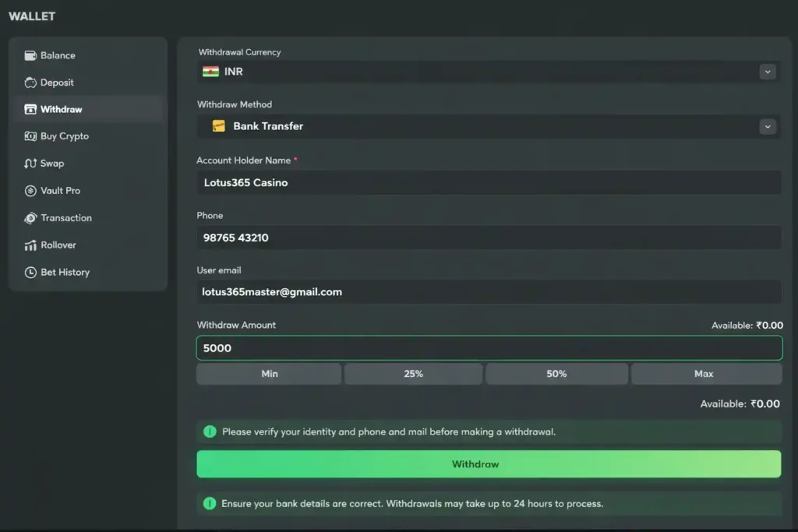Viewport: 798px width, 532px height.
Task: Choose the 25% amount button
Action: [413, 374]
